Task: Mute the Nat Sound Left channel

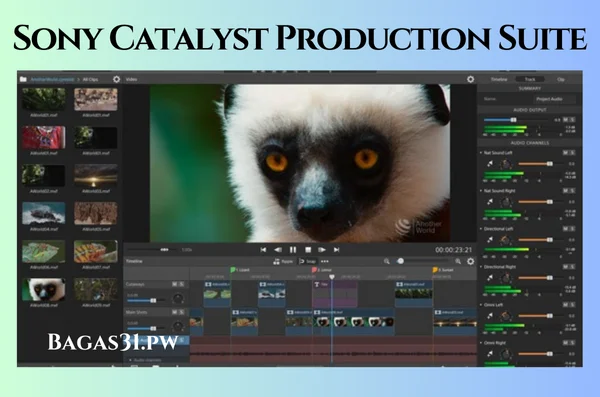Action: click(566, 152)
